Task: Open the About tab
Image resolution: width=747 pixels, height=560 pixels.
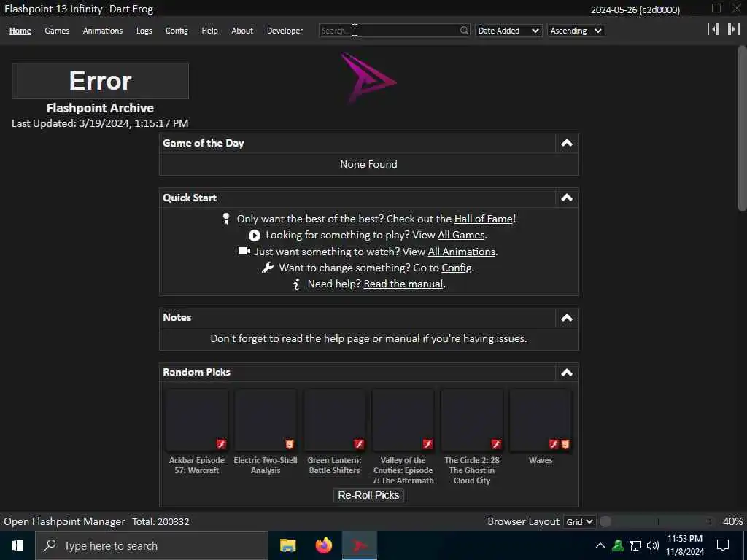Action: [242, 31]
